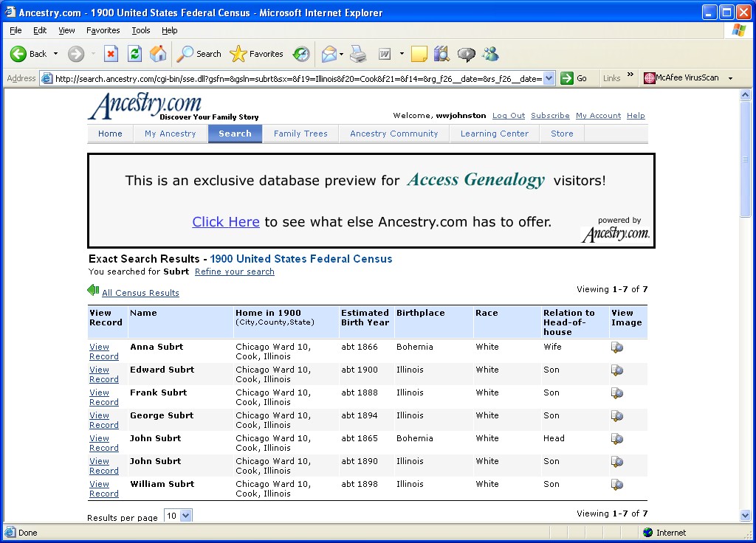
Task: Open the All Census Results link
Action: pos(140,293)
